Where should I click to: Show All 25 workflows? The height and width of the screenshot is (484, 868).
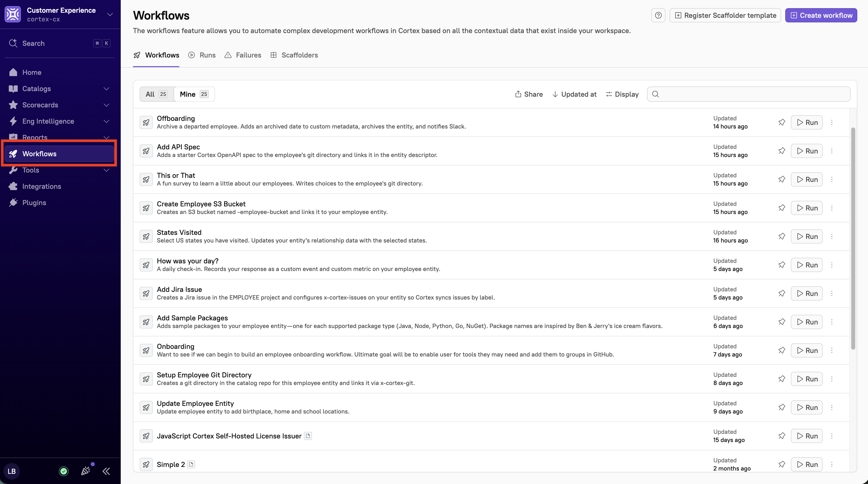(x=157, y=94)
